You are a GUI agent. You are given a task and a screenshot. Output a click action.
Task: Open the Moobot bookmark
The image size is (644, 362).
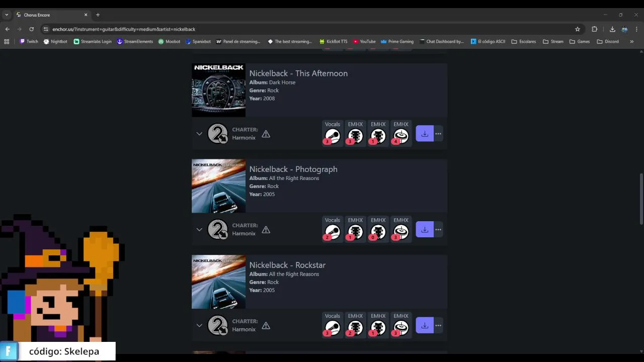click(x=169, y=42)
